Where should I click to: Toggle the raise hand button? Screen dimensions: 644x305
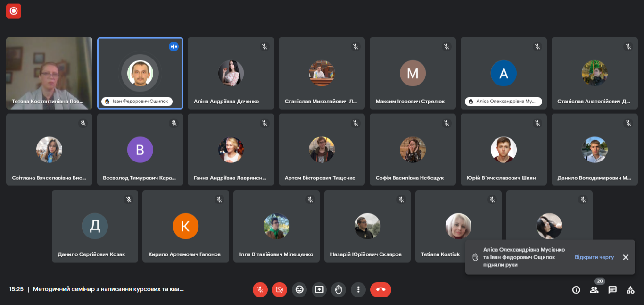click(339, 289)
